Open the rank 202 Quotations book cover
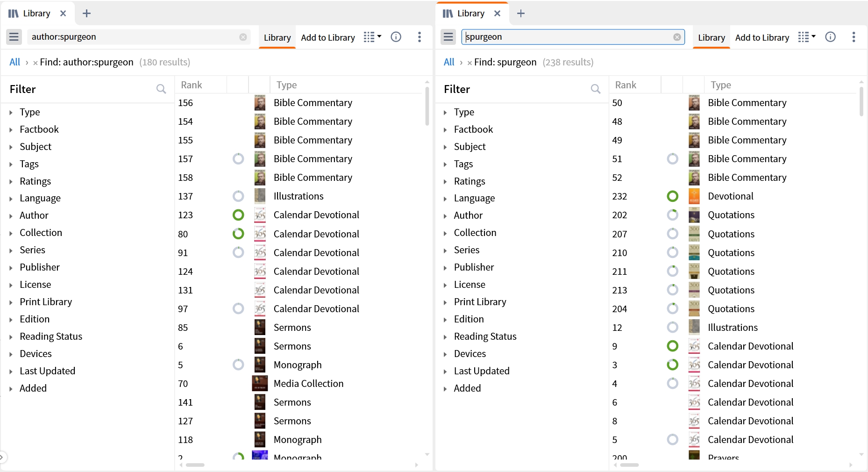 (694, 215)
